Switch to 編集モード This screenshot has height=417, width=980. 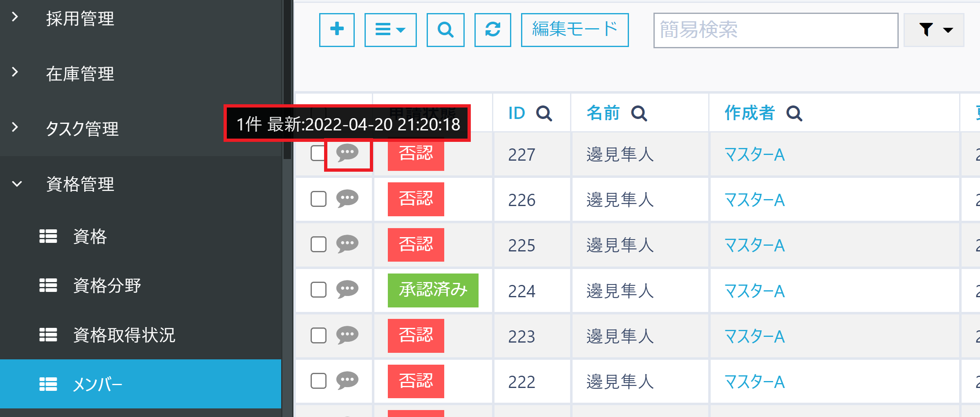coord(574,29)
